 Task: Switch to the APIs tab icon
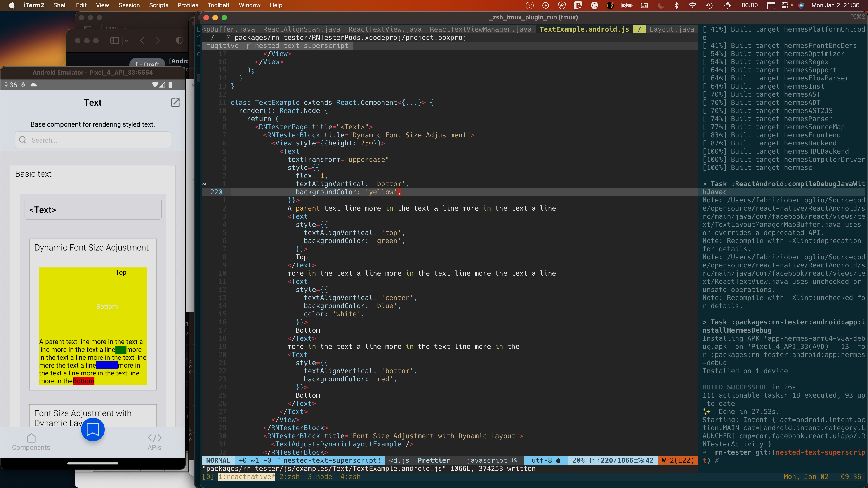click(154, 438)
